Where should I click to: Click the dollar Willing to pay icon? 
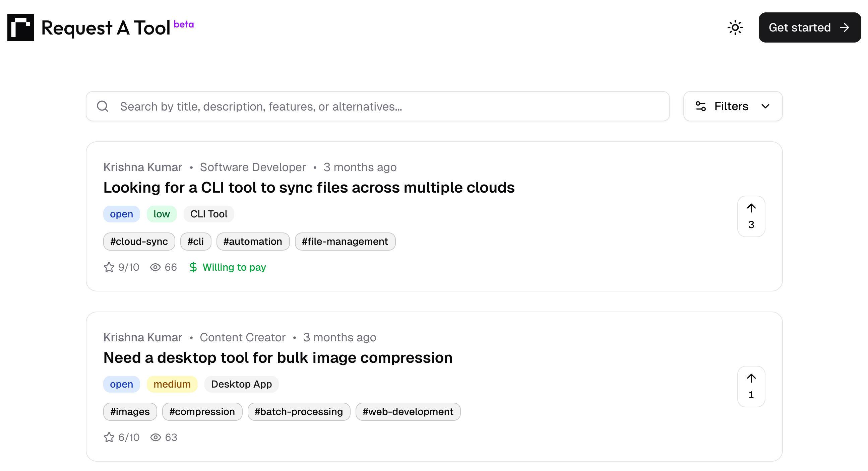193,267
